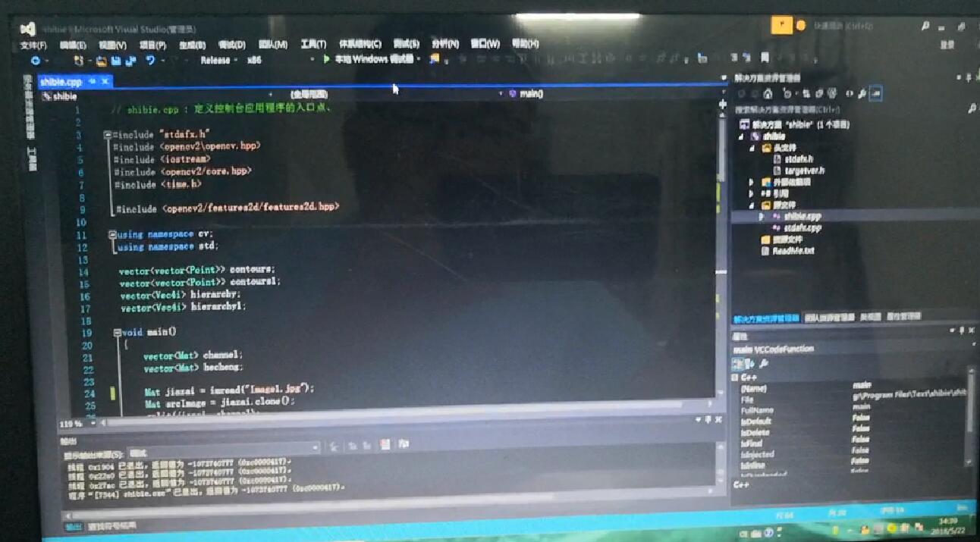This screenshot has height=542, width=980.
Task: Open the shibie project scope dropdown
Action: (x=155, y=96)
